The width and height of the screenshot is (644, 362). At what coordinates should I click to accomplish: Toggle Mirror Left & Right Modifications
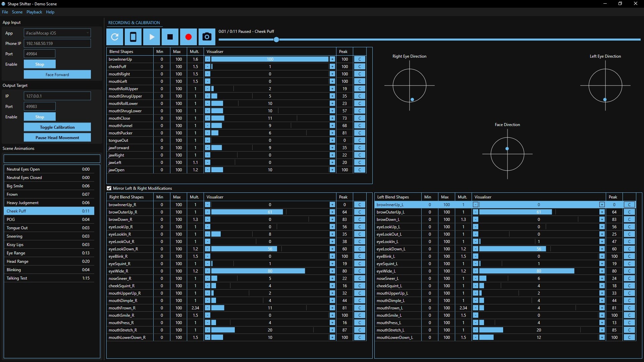109,188
